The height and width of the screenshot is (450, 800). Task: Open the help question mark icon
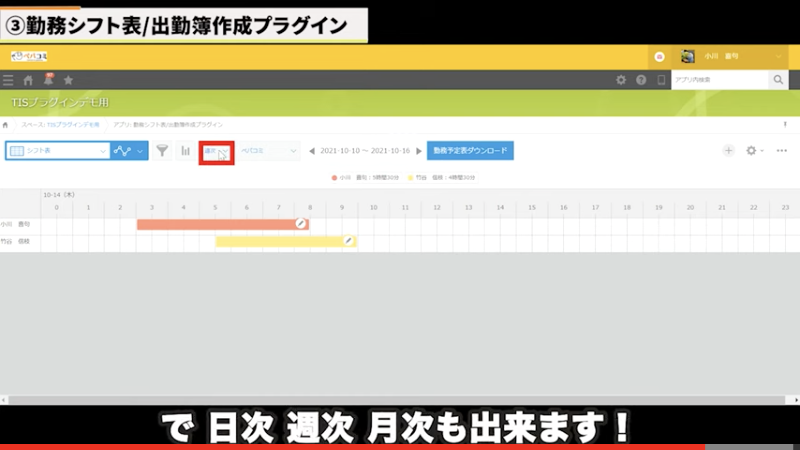pyautogui.click(x=641, y=80)
